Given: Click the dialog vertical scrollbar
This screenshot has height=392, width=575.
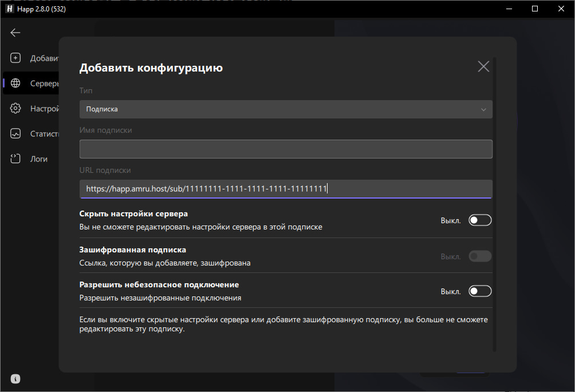Looking at the screenshot, I should coord(494,204).
